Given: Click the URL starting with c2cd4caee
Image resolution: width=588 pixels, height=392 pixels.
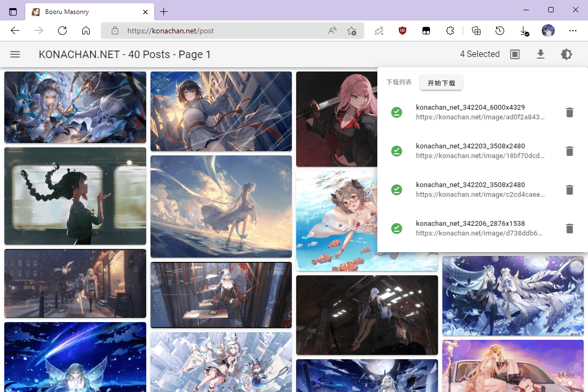Looking at the screenshot, I should (x=480, y=194).
